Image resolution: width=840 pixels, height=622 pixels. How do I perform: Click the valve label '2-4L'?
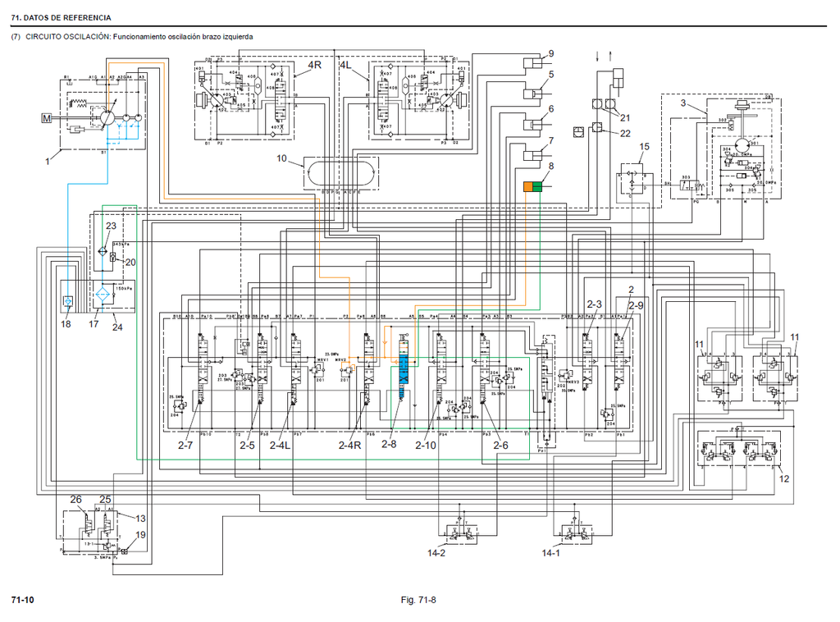281,445
